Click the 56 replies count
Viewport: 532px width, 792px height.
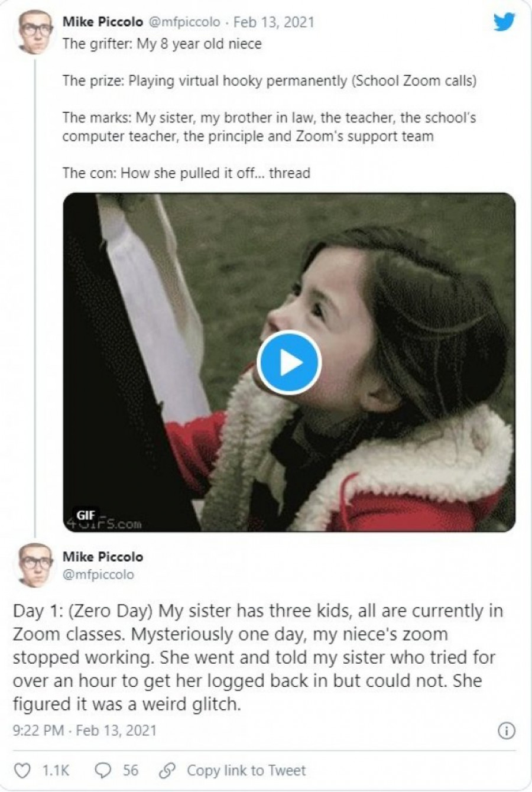pyautogui.click(x=131, y=770)
